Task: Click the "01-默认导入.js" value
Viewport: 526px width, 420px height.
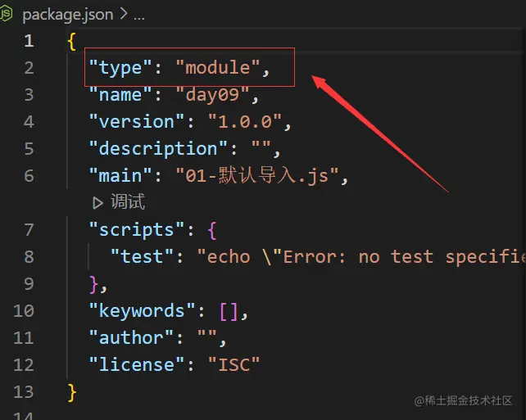Action: (x=257, y=176)
